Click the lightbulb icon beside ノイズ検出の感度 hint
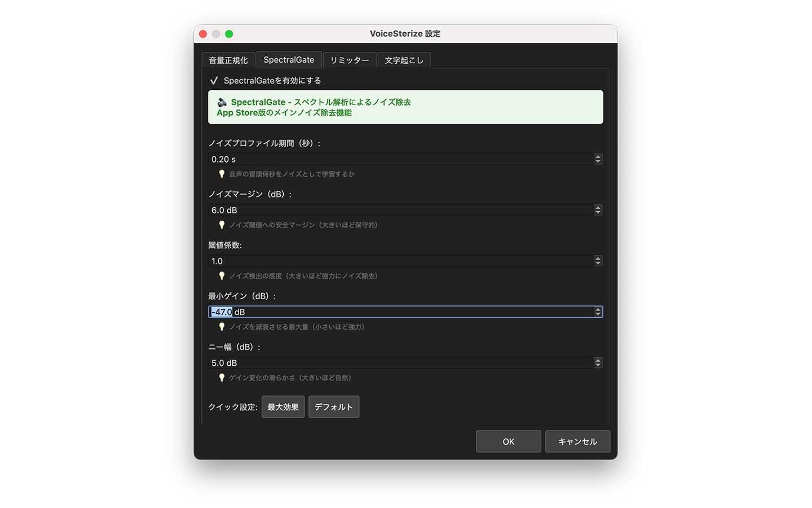This screenshot has height=508, width=812. (x=222, y=276)
